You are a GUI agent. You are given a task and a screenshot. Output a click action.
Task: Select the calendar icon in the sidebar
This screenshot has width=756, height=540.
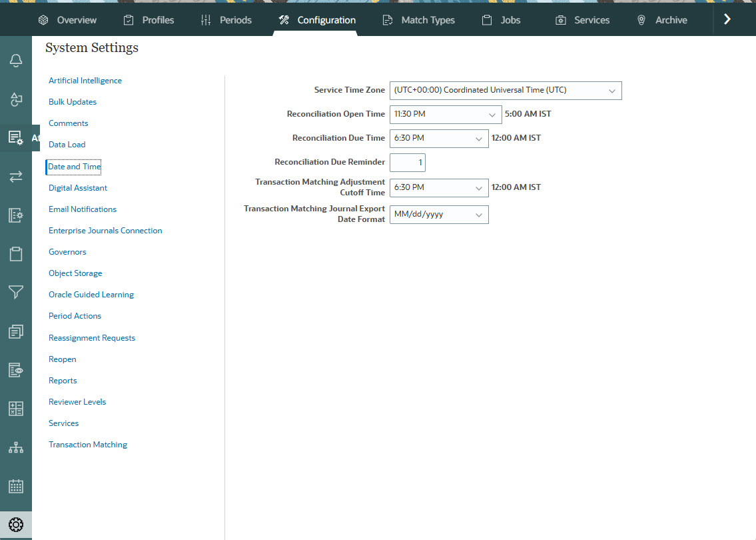15,485
